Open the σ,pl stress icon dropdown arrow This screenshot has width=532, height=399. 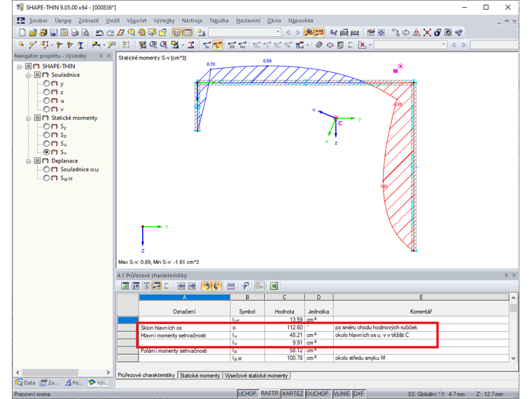click(308, 45)
